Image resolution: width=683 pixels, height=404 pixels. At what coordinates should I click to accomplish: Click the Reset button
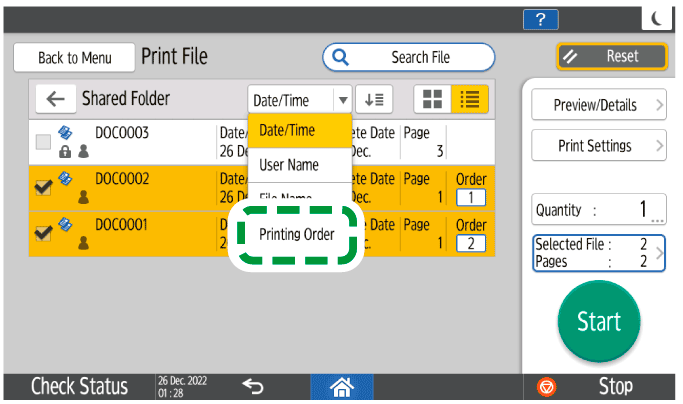point(611,57)
